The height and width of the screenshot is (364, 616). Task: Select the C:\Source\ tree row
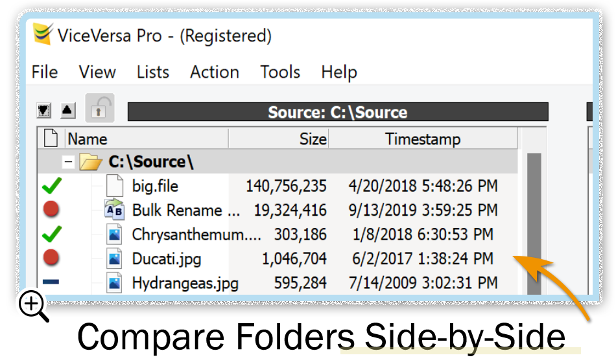click(x=278, y=162)
